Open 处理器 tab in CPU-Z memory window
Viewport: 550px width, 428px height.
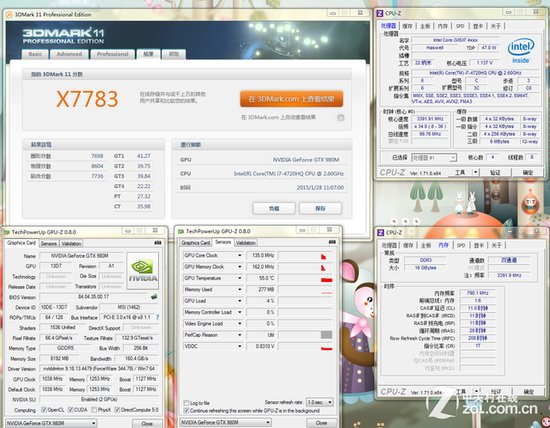click(x=389, y=245)
